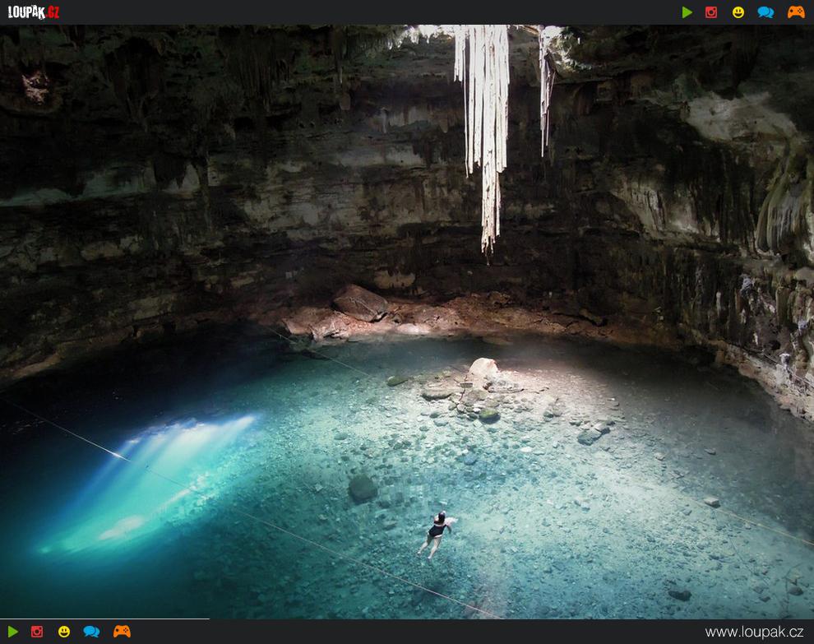Select the orange gamepad icon in bottom bar
Screen dimensions: 814x644
coord(122,632)
